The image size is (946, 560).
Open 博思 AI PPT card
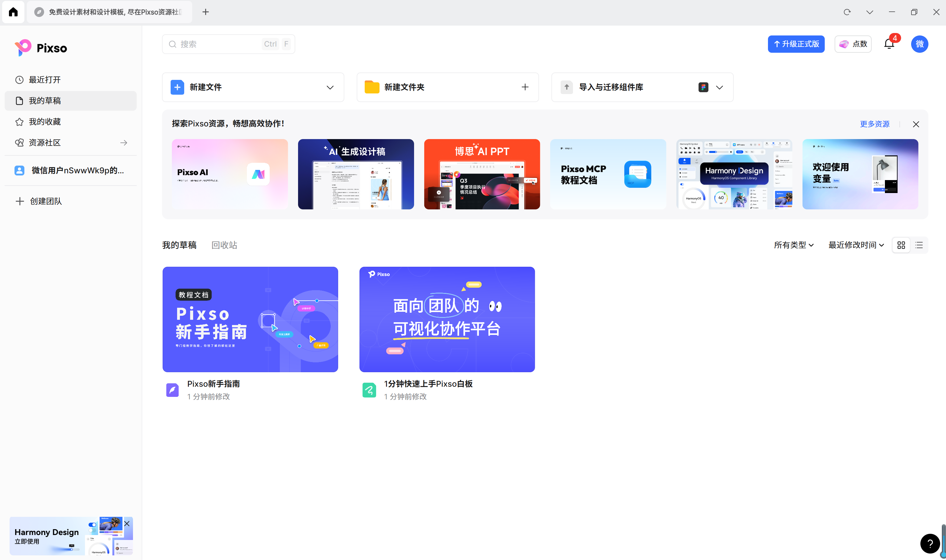(x=482, y=174)
